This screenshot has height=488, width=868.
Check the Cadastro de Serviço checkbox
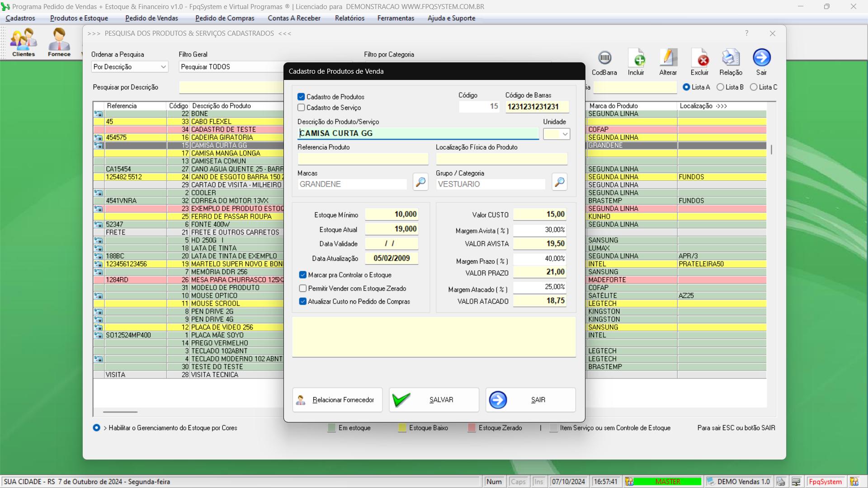click(301, 108)
